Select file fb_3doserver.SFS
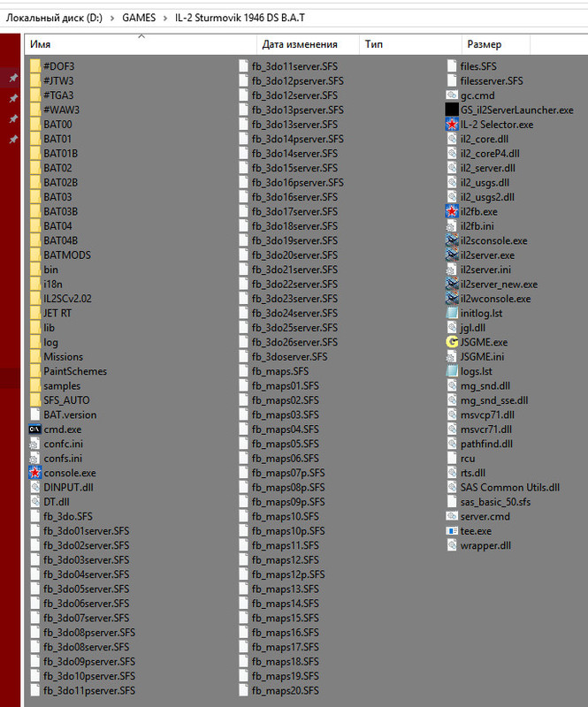This screenshot has width=588, height=707. pos(290,357)
